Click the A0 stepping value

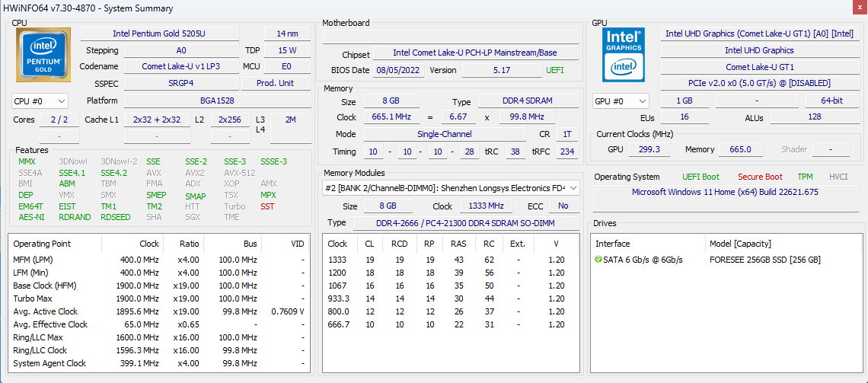point(181,50)
